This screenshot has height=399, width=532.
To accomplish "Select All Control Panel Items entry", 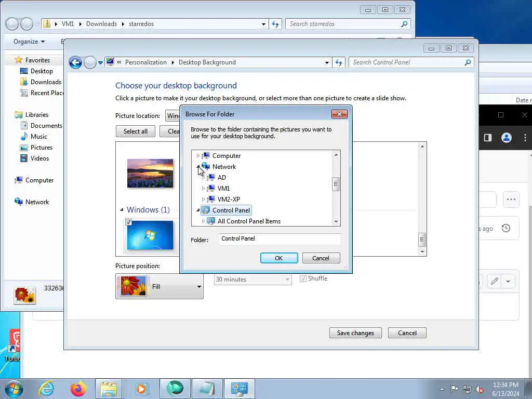I will click(249, 221).
